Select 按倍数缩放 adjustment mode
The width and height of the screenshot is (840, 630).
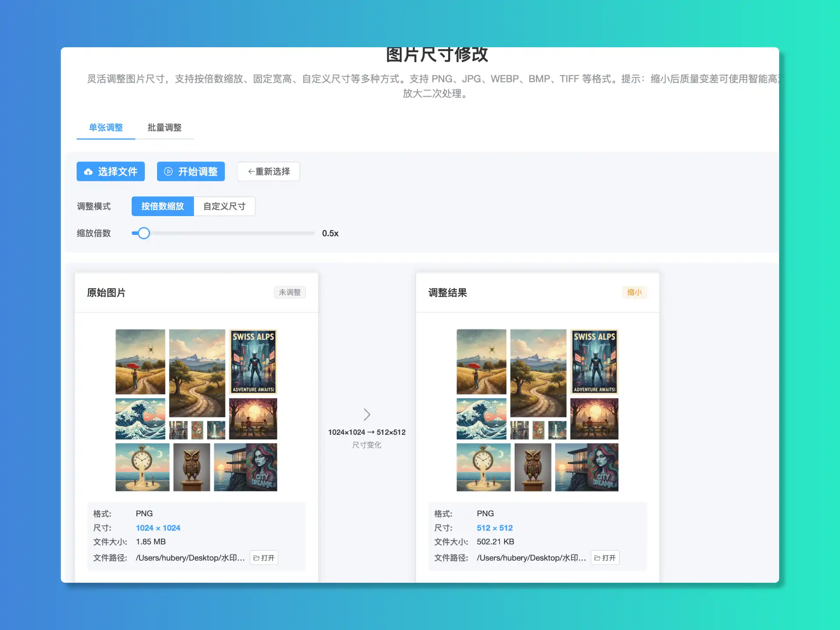(x=162, y=206)
